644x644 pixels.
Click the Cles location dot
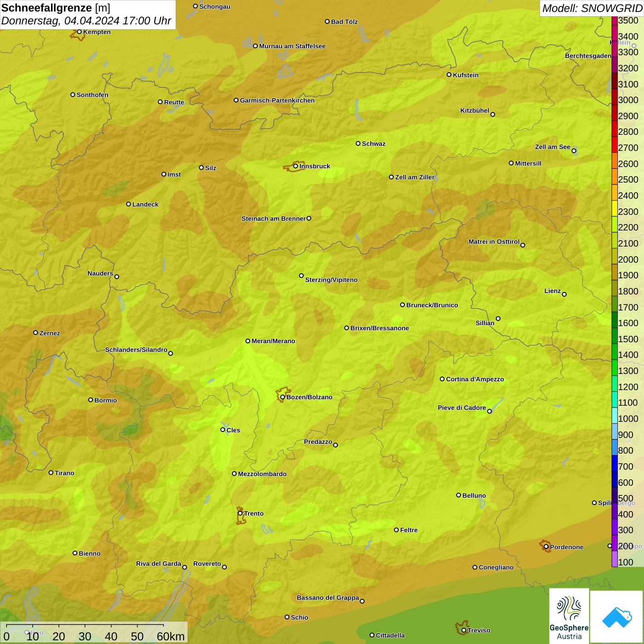pos(223,430)
